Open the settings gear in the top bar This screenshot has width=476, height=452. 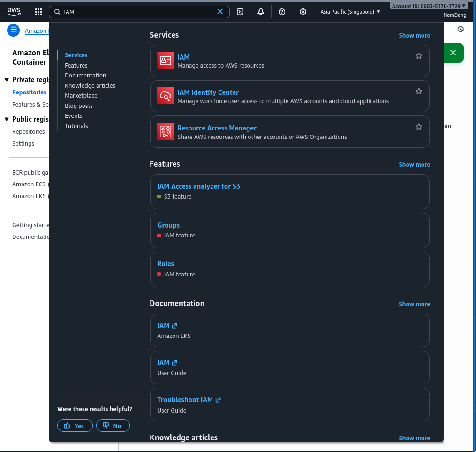pos(302,11)
